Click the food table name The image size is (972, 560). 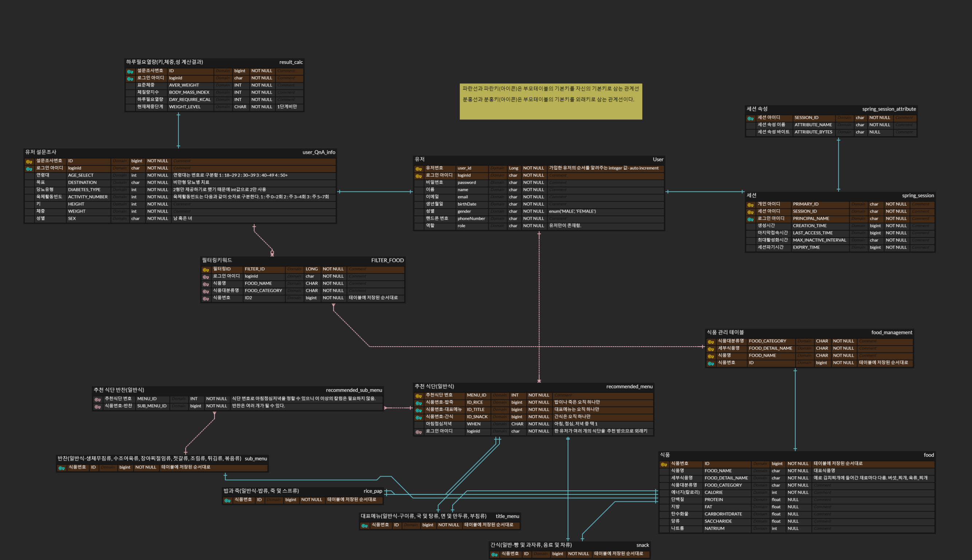[x=929, y=455]
